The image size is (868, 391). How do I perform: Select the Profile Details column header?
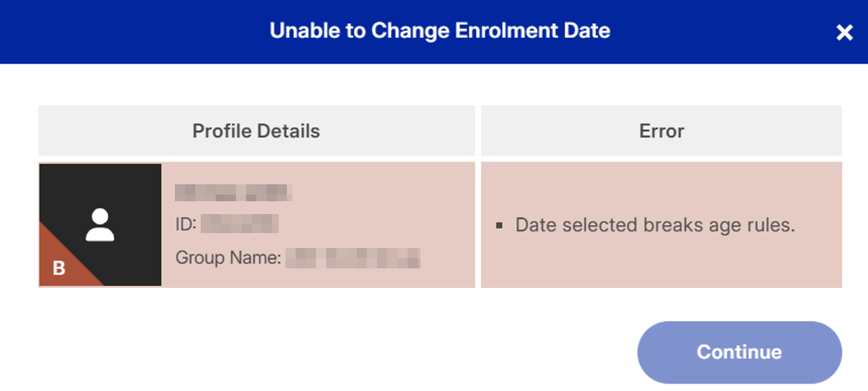[x=256, y=131]
